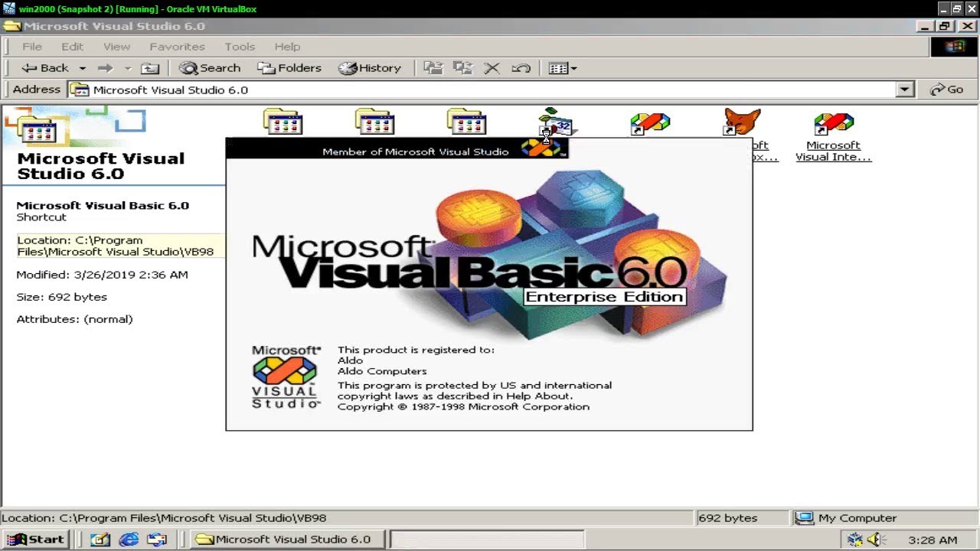980x551 pixels.
Task: Click the Microsoft Visual Inte... label
Action: [x=833, y=151]
